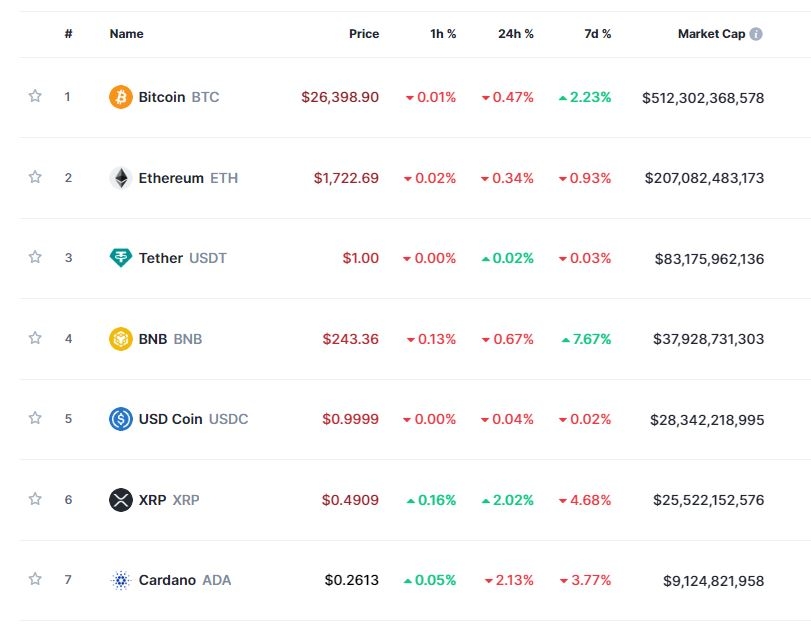Toggle the watchlist star for XRP
The width and height of the screenshot is (811, 627).
(35, 499)
